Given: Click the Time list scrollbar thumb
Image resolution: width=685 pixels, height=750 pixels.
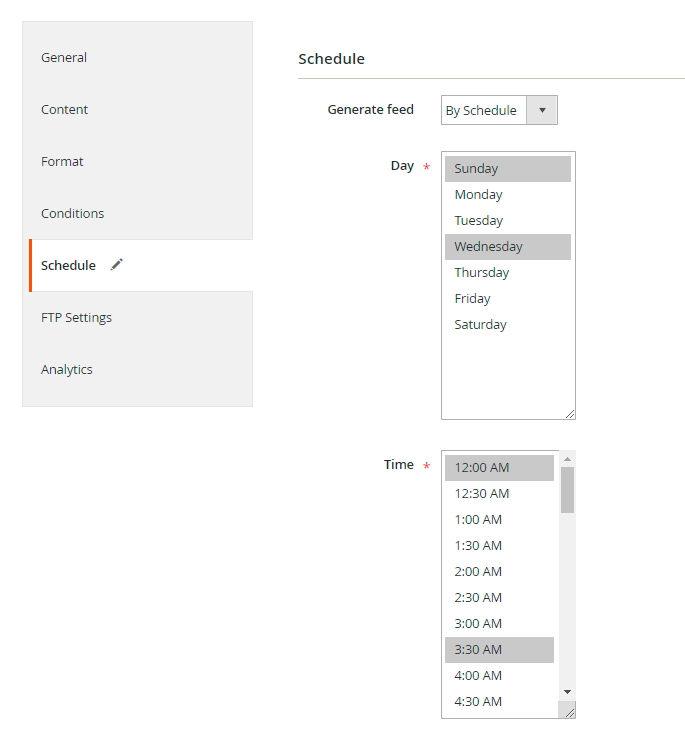Looking at the screenshot, I should point(567,490).
